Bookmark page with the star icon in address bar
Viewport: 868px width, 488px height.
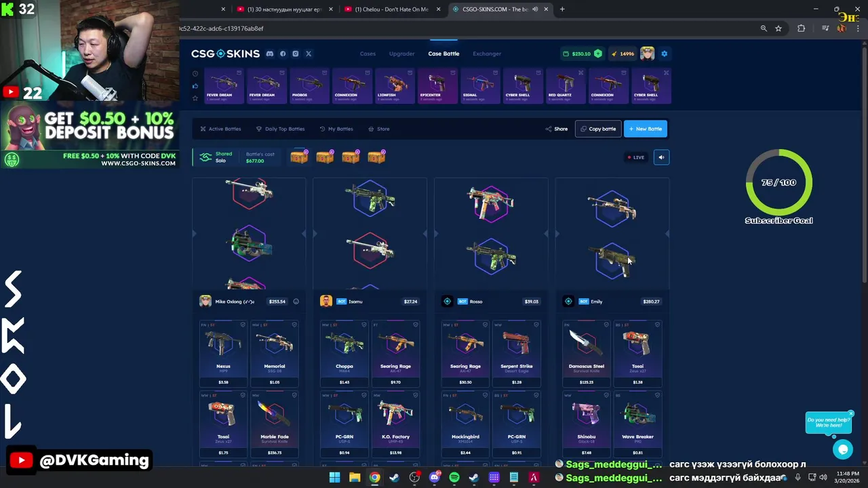(x=778, y=28)
